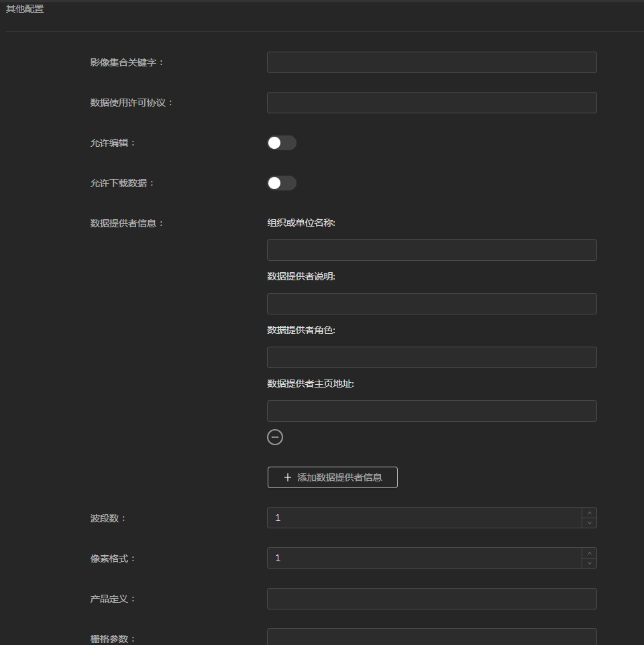Focus the 数据提供者说明 input box
This screenshot has height=645, width=644.
tap(431, 303)
